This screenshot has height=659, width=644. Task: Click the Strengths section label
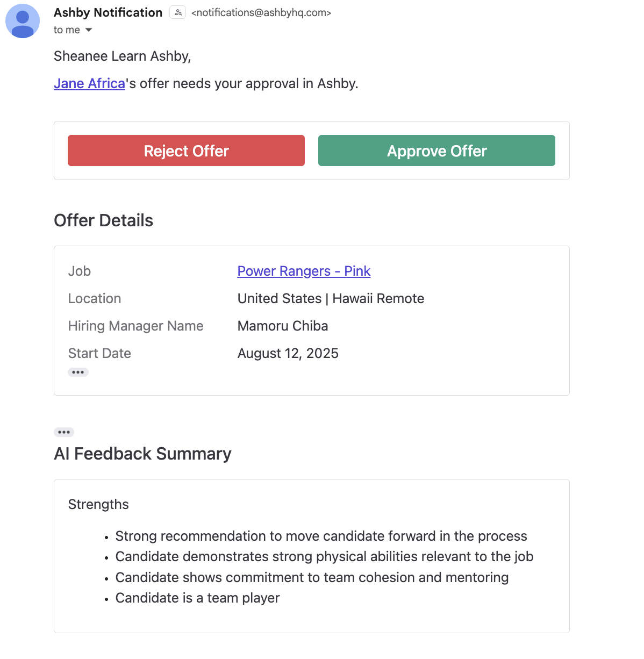coord(98,504)
